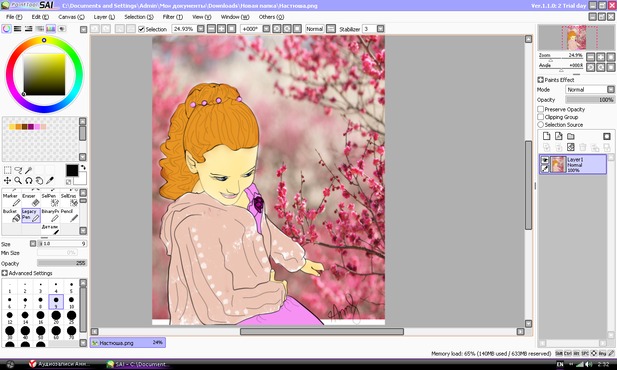The height and width of the screenshot is (370, 617).
Task: Choose the Bucket fill tool
Action: coord(12,215)
